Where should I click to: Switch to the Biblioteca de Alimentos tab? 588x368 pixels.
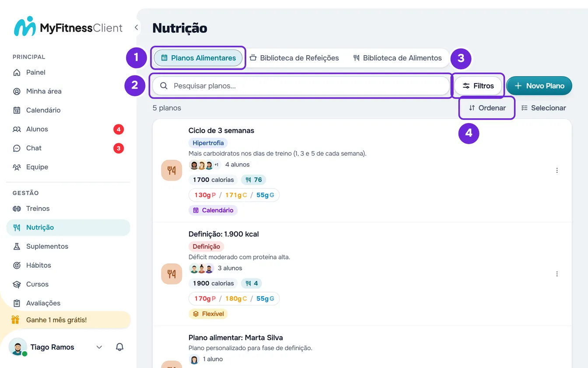tap(397, 58)
